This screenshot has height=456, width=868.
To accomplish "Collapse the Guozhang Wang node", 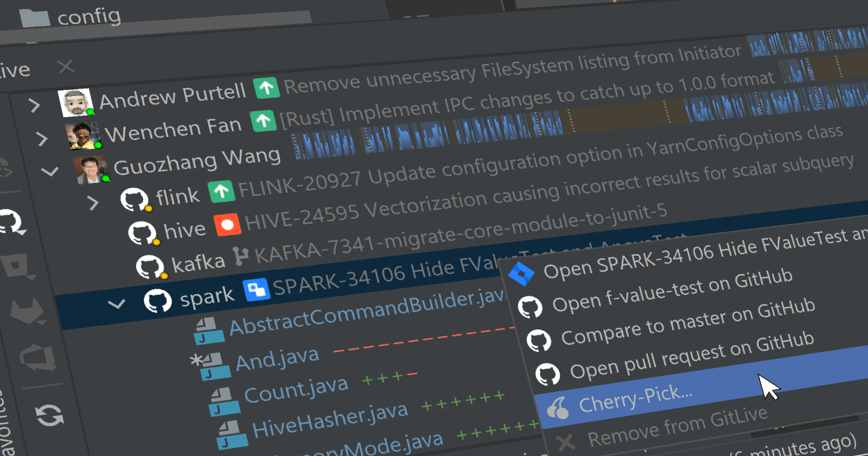I will pos(50,172).
